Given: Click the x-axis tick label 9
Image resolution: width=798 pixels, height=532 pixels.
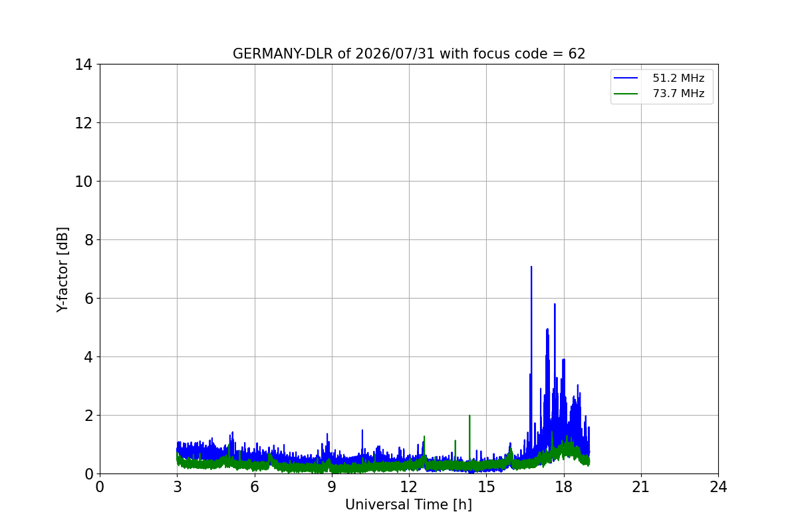Looking at the screenshot, I should pos(332,487).
